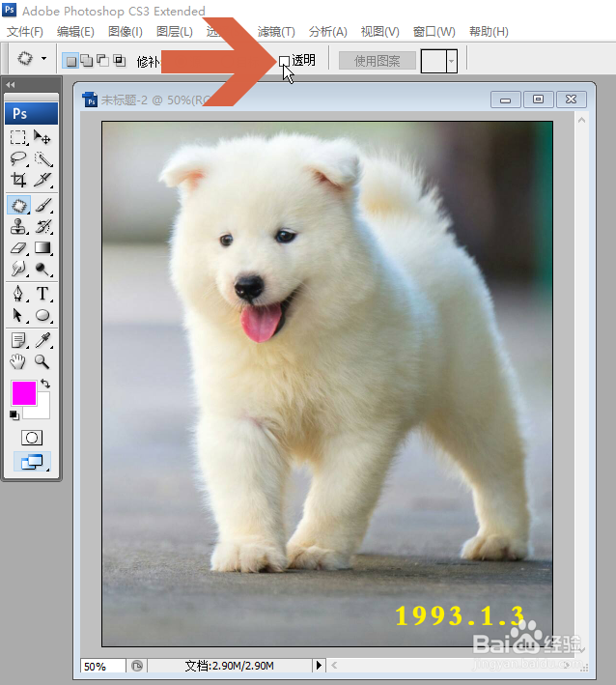
Task: Open the 滤镜(T) menu
Action: coord(276,32)
